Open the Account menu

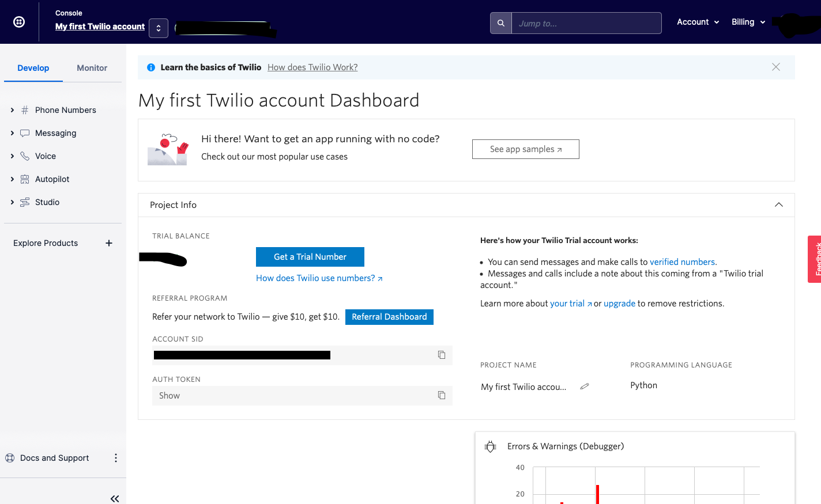698,22
